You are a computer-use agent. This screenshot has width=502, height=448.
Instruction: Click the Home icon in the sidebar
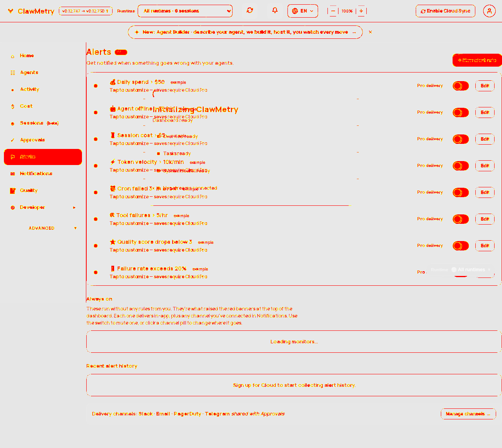point(13,56)
